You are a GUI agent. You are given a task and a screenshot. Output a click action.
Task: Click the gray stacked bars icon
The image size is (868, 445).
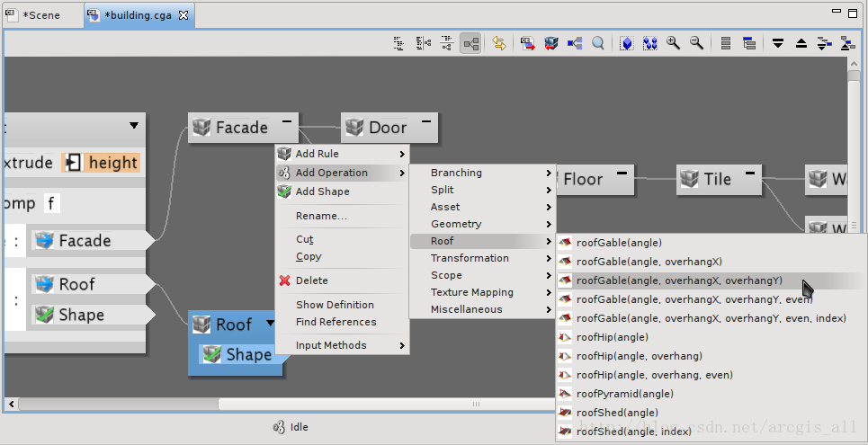coord(726,43)
